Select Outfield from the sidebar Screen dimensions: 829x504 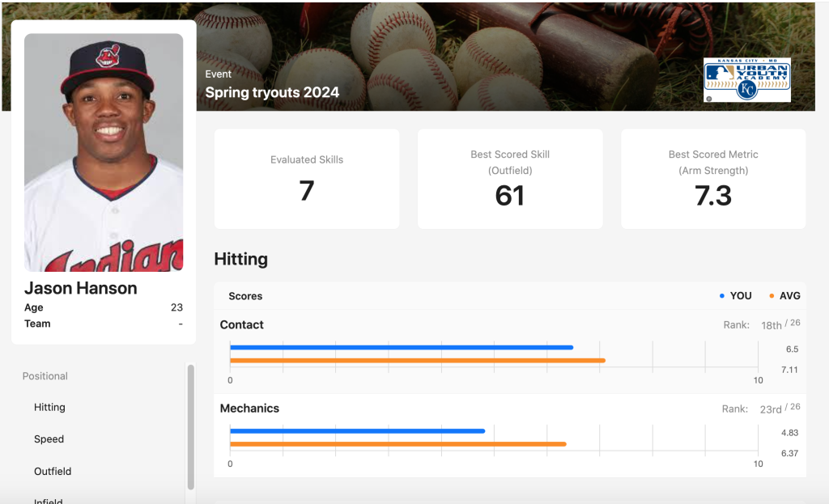[52, 471]
